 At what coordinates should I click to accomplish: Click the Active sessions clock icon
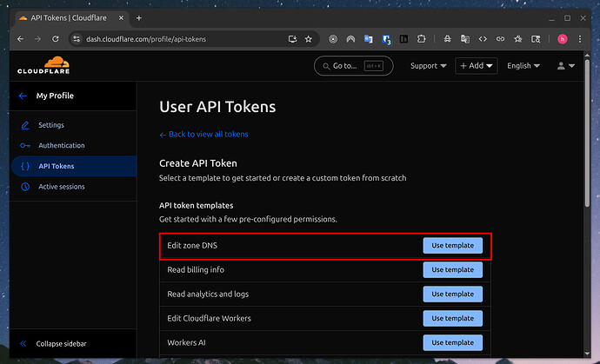point(25,187)
